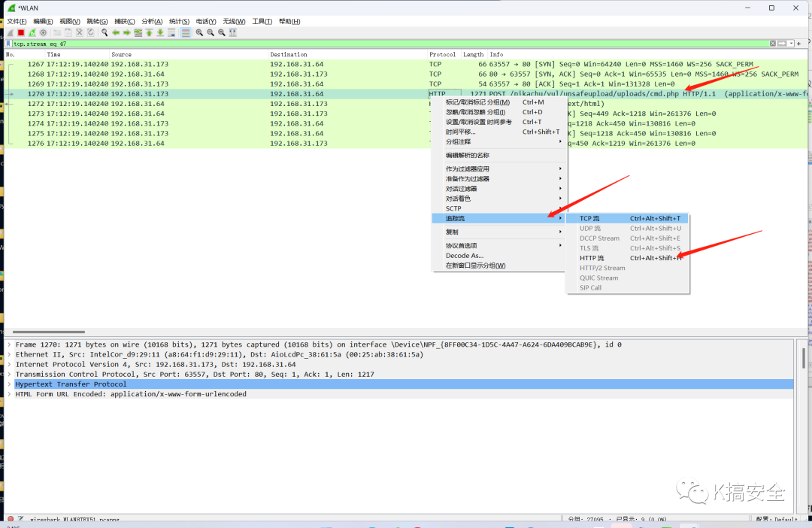Viewport: 812px width, 528px height.
Task: Click Decode As... menu entry
Action: click(498, 256)
